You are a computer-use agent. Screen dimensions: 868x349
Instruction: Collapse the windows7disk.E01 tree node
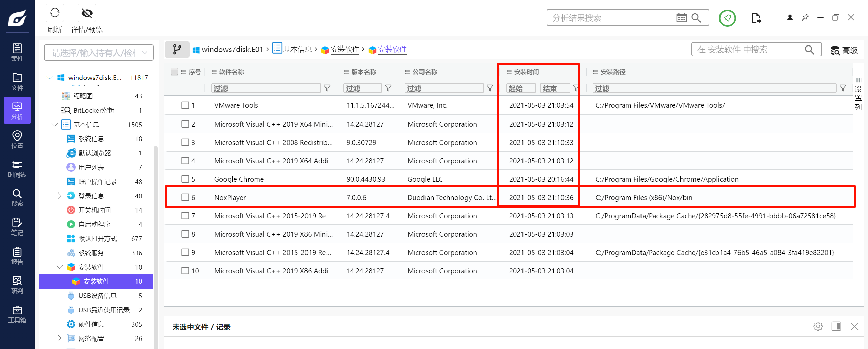[x=50, y=78]
